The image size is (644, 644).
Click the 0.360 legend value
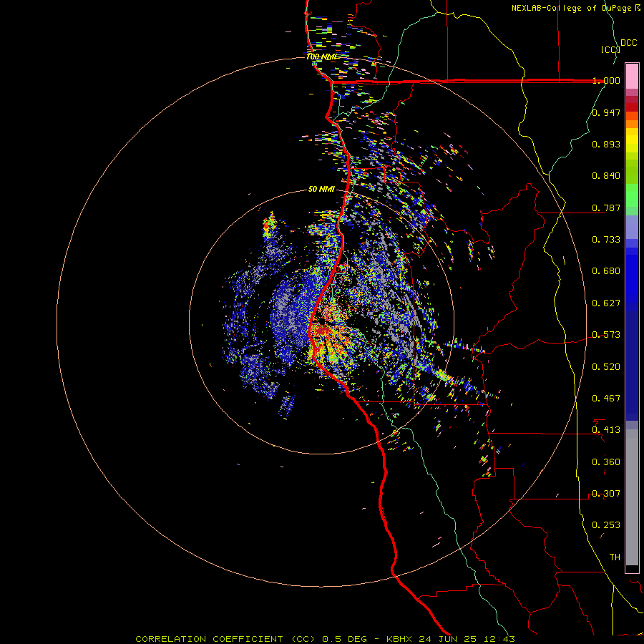coord(606,462)
